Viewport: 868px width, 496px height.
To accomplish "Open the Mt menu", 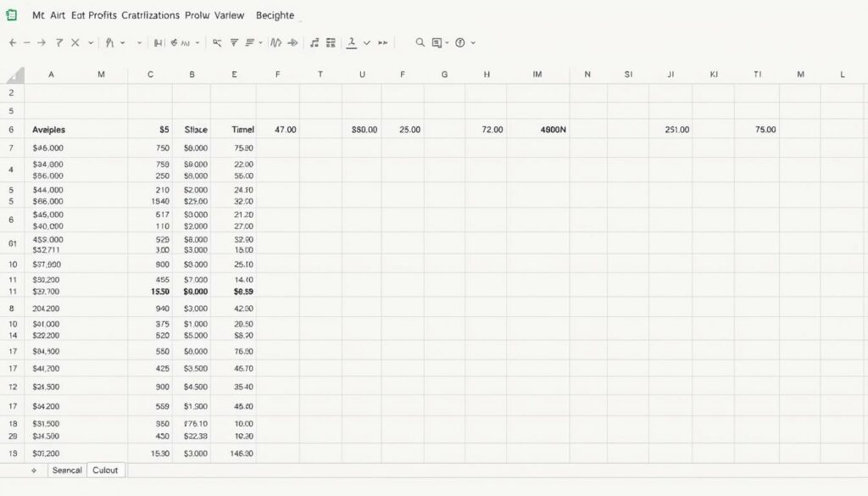I will pos(38,15).
